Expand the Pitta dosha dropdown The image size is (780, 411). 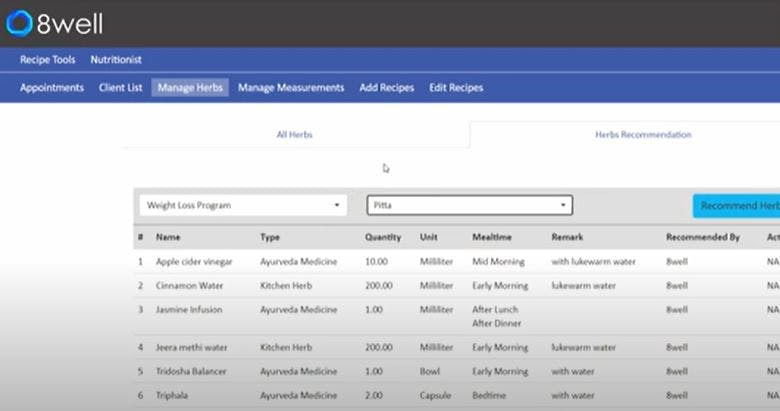click(470, 205)
